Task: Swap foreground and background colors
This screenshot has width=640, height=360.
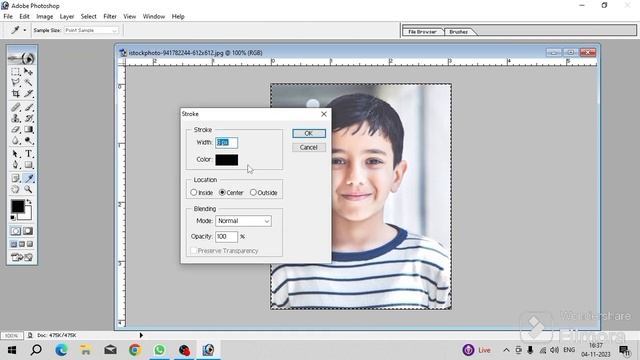Action: [x=29, y=202]
